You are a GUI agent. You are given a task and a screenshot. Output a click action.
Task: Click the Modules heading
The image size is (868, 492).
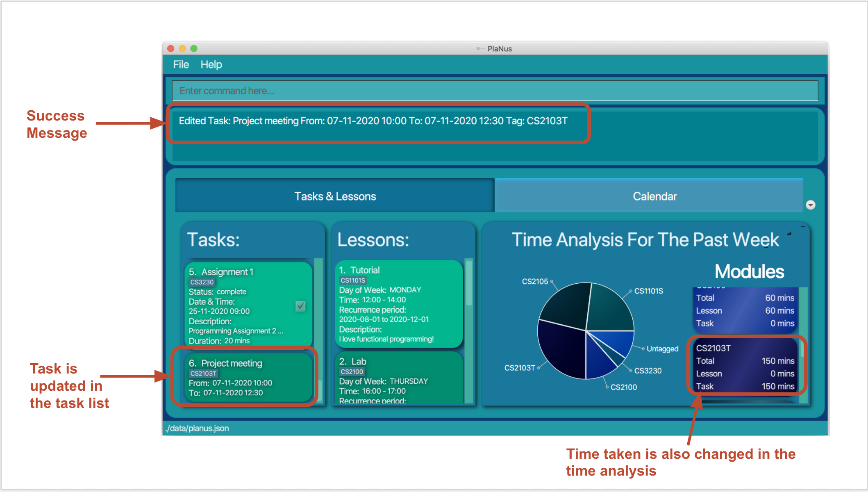pyautogui.click(x=749, y=271)
